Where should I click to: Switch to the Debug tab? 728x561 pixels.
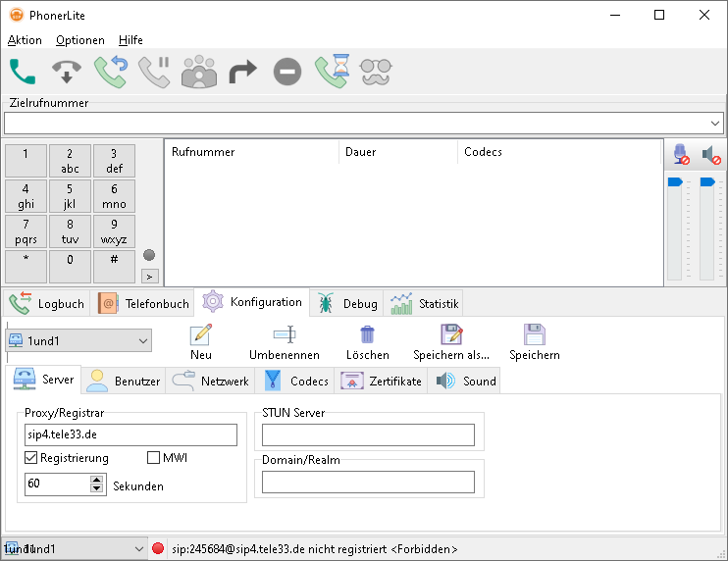tap(346, 304)
